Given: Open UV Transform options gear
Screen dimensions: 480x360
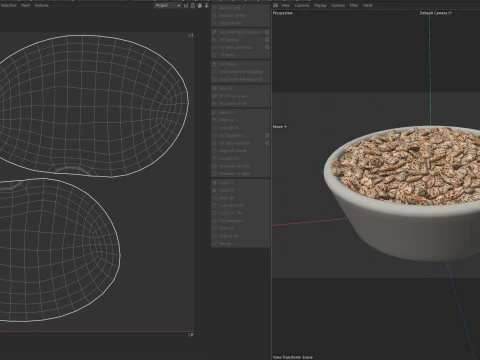Looking at the screenshot, I should (267, 135).
